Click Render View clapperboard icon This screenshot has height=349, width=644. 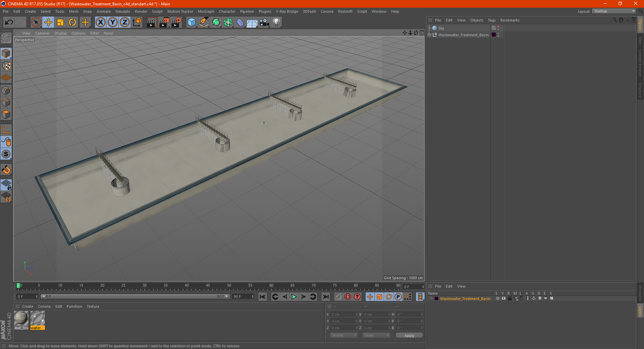(152, 22)
